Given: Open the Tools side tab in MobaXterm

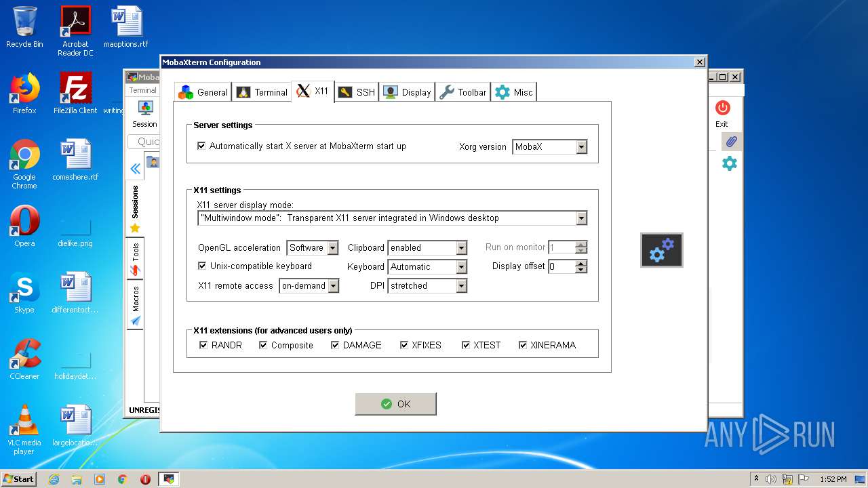Looking at the screenshot, I should click(135, 260).
